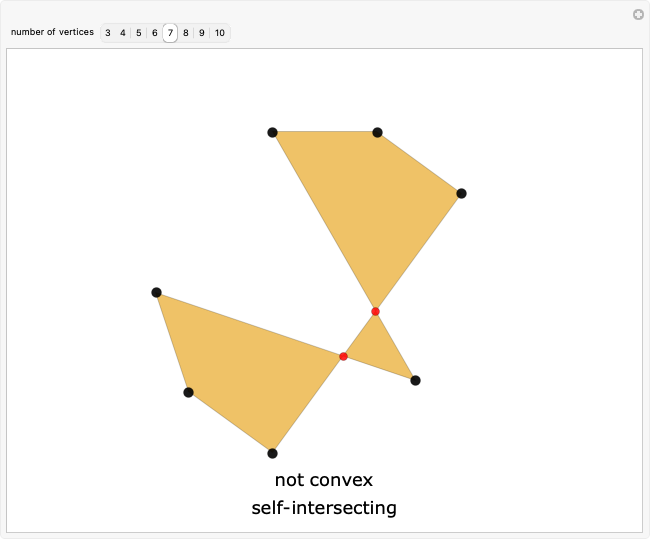The image size is (650, 540).
Task: Click the leftmost black vertex point
Action: pyautogui.click(x=156, y=292)
